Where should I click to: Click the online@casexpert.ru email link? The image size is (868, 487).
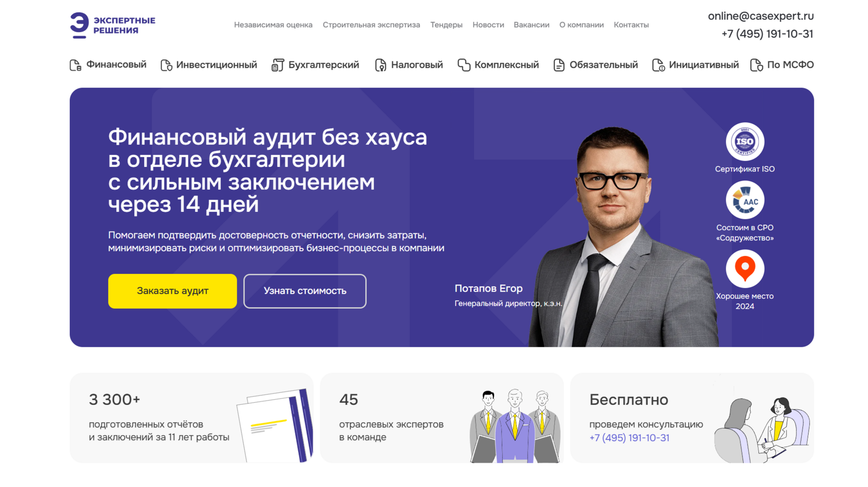tap(761, 16)
